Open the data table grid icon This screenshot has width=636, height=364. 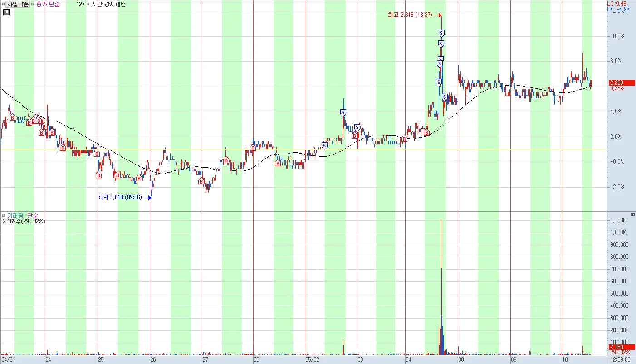(6, 12)
